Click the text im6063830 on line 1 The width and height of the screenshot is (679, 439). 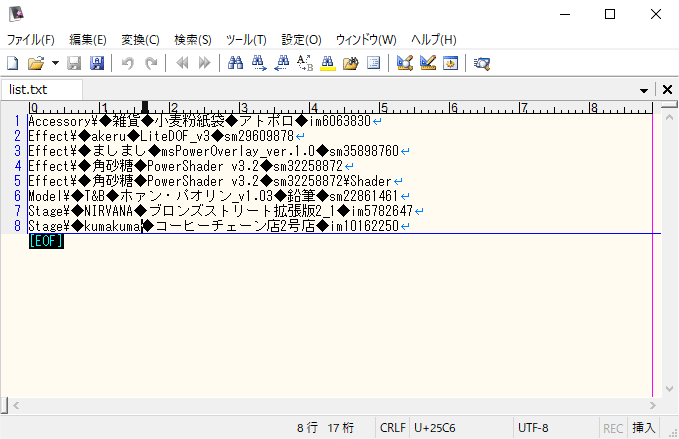click(x=340, y=121)
